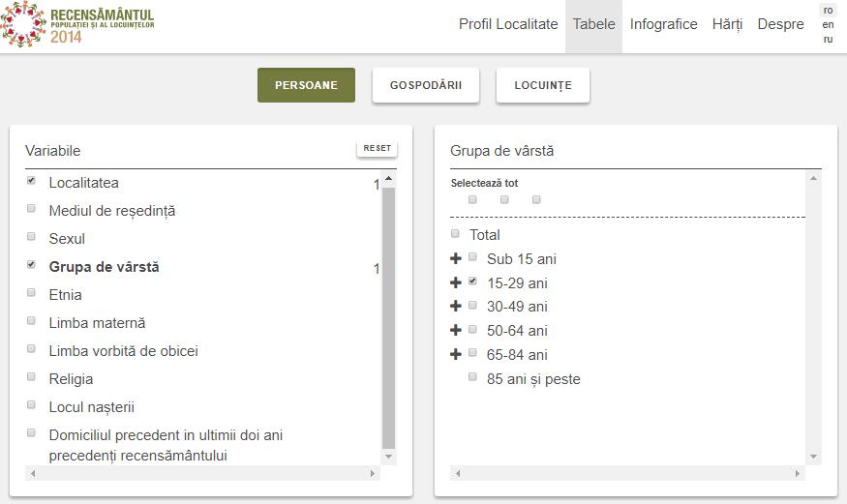Expand the 30-49 ani age group
This screenshot has height=504, width=847.
456,307
